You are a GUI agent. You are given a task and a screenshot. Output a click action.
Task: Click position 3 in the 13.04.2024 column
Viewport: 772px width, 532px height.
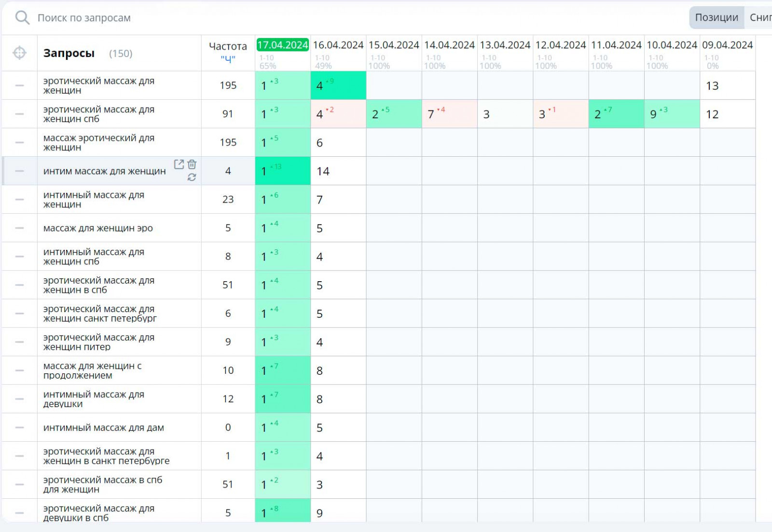(486, 114)
